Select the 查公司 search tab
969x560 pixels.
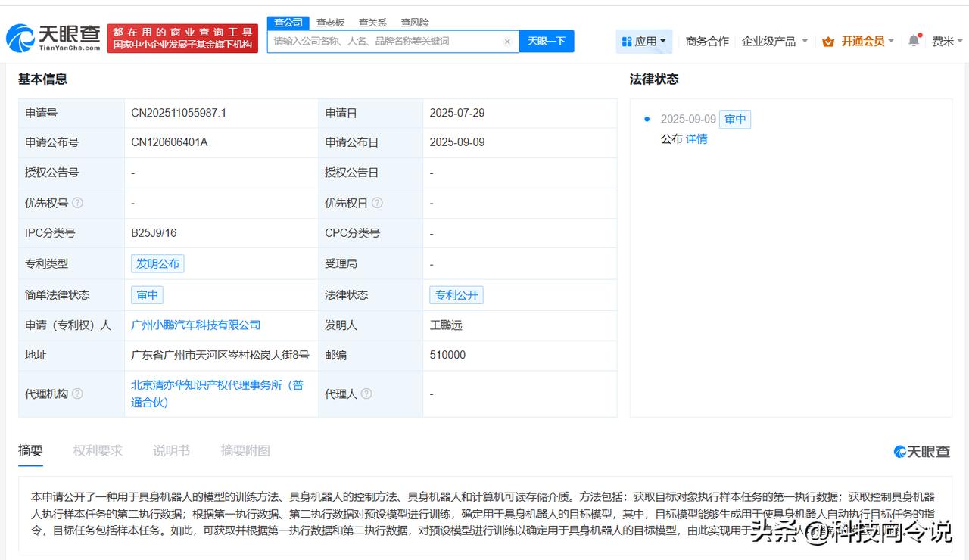(x=288, y=23)
